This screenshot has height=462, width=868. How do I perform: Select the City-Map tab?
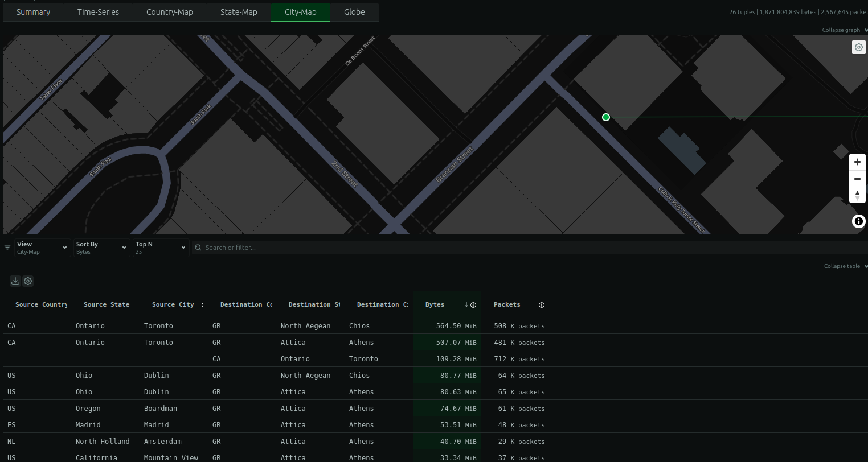(x=301, y=12)
